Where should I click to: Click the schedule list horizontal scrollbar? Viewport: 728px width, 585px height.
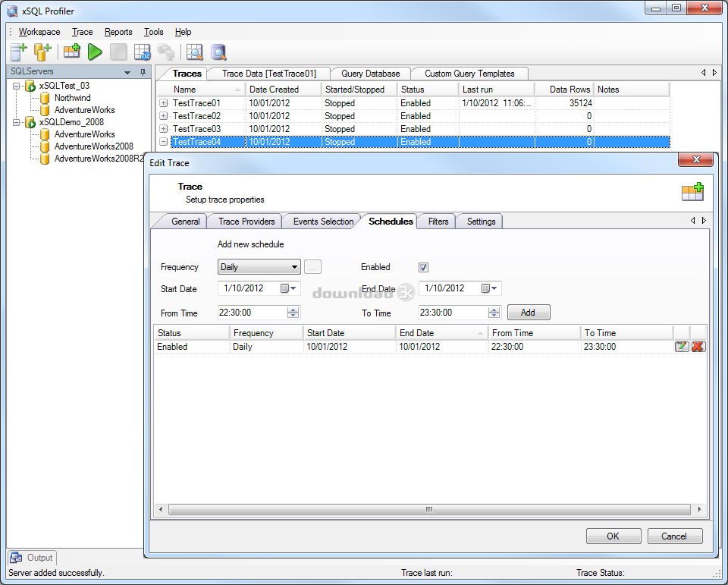coord(429,509)
